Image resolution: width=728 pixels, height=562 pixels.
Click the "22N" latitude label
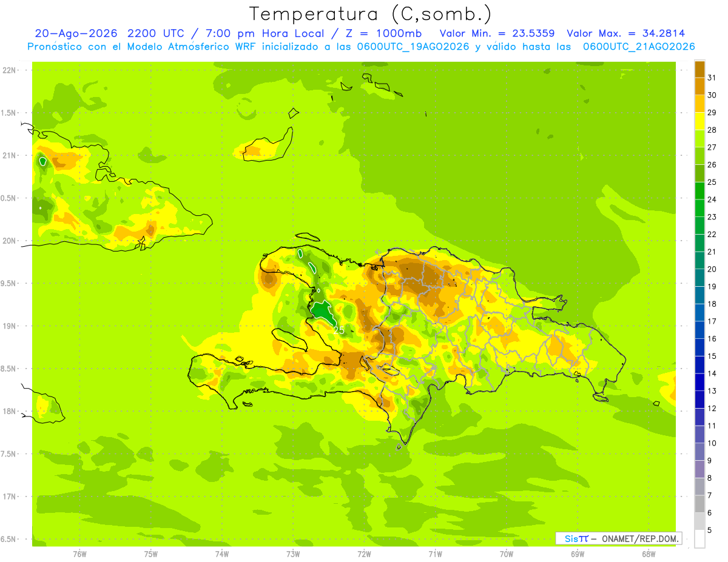(x=10, y=70)
